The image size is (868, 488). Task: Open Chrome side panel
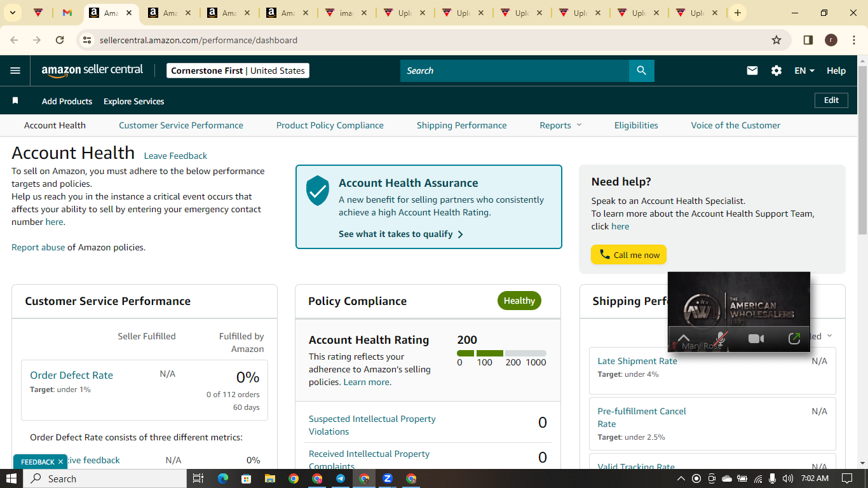(808, 40)
